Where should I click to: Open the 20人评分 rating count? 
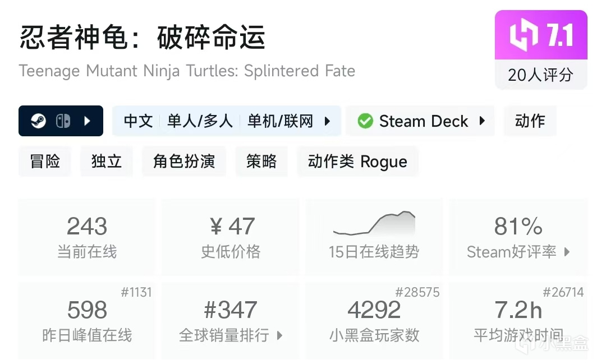click(x=540, y=75)
